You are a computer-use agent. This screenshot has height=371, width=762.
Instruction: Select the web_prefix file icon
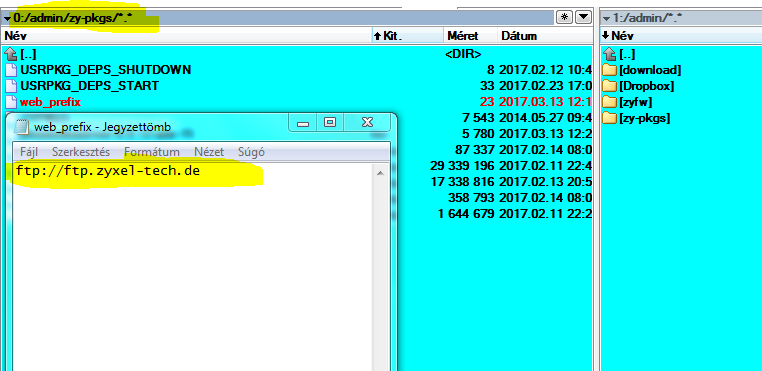11,102
